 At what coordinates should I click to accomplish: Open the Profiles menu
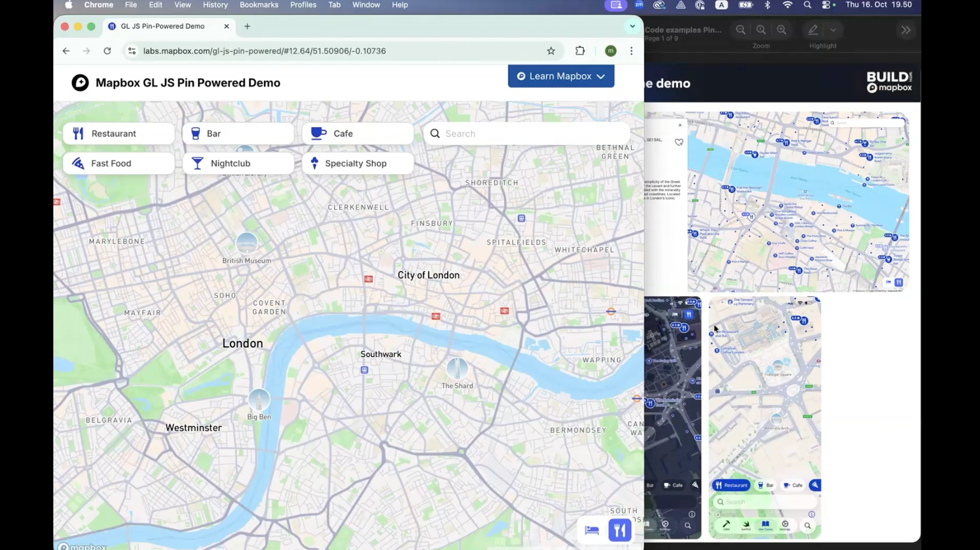coord(303,5)
